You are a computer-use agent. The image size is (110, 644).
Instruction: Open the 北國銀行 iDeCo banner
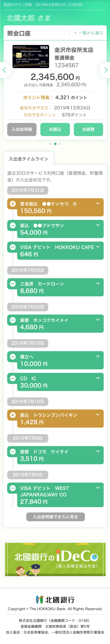tap(55, 559)
